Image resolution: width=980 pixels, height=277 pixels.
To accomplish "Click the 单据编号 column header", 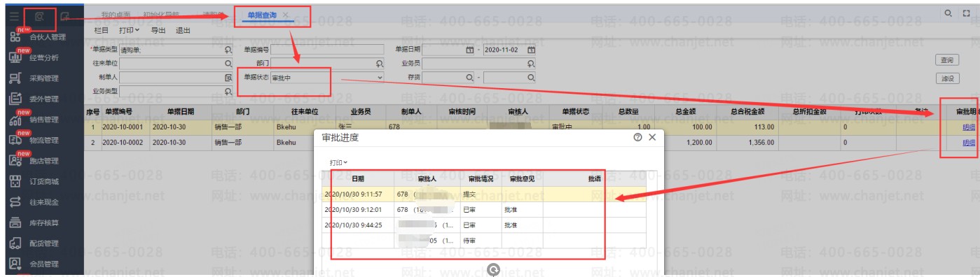I will (x=119, y=112).
